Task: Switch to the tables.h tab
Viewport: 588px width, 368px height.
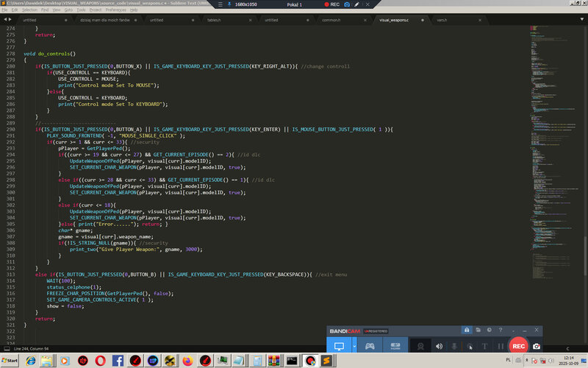Action: (x=213, y=20)
